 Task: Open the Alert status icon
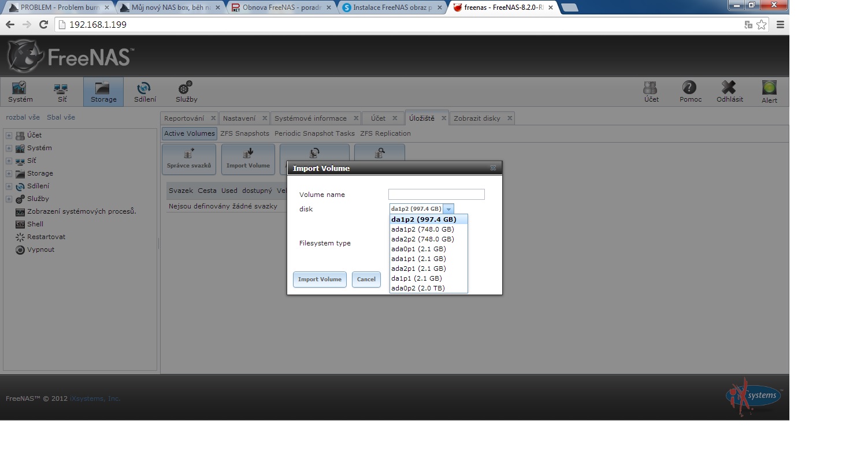point(769,92)
